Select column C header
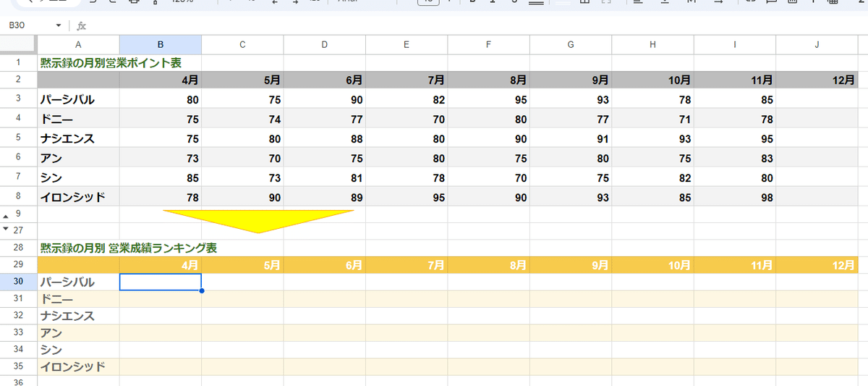The width and height of the screenshot is (868, 386). [x=242, y=45]
